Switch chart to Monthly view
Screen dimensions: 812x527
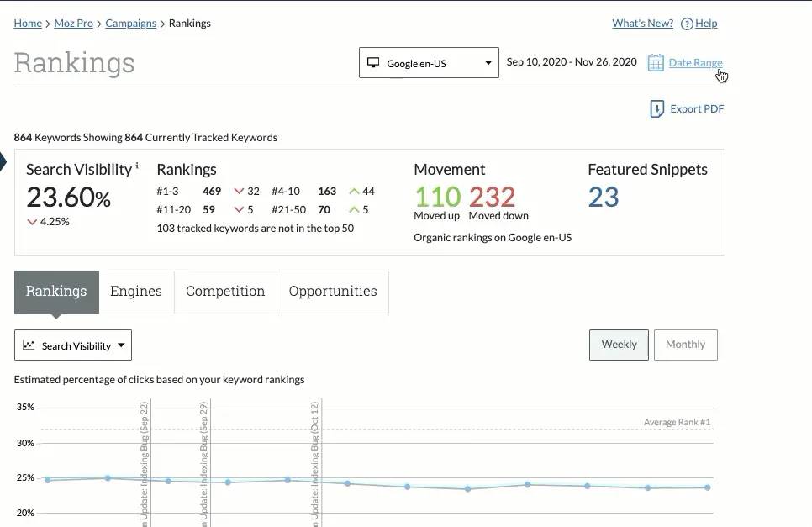click(685, 345)
